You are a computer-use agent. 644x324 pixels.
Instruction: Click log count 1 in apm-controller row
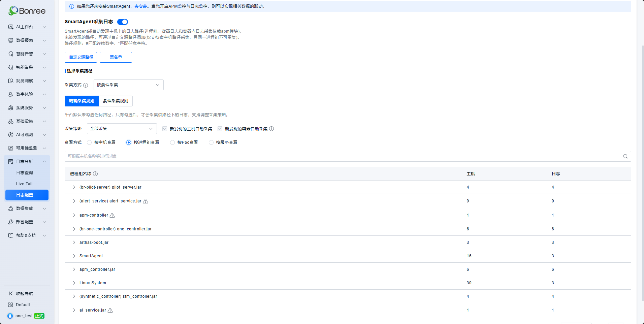pos(553,215)
